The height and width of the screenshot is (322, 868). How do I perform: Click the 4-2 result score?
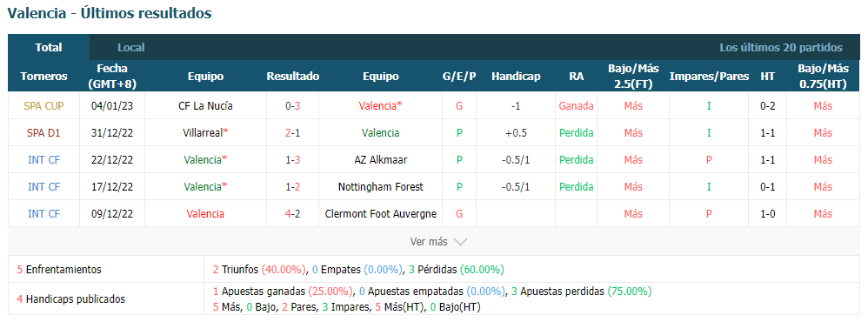pos(293,214)
